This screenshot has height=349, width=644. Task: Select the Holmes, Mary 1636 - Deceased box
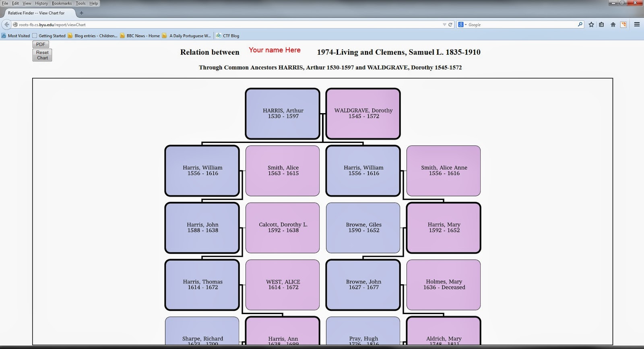[444, 285]
